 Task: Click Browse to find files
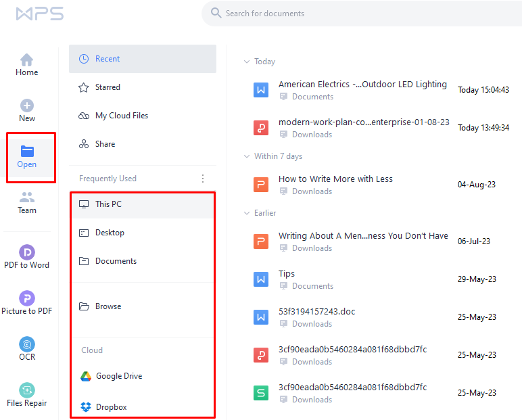[x=143, y=306]
